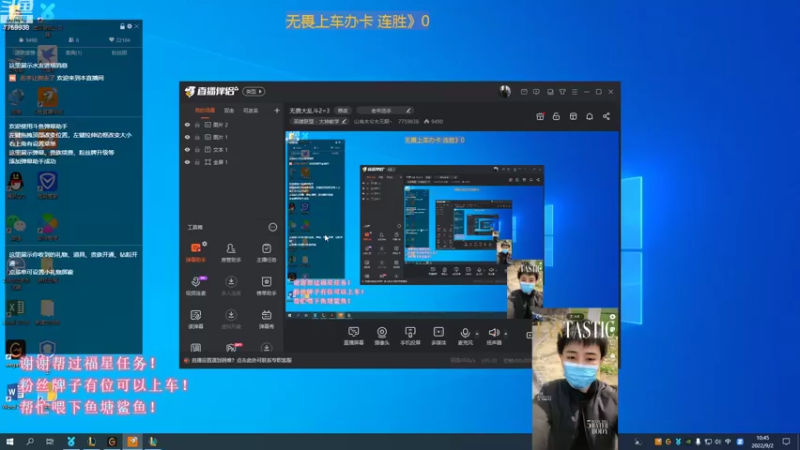Screen dimensions: 800x450
Task: Switch to the orange highlighted taskbar app
Action: [x=132, y=441]
